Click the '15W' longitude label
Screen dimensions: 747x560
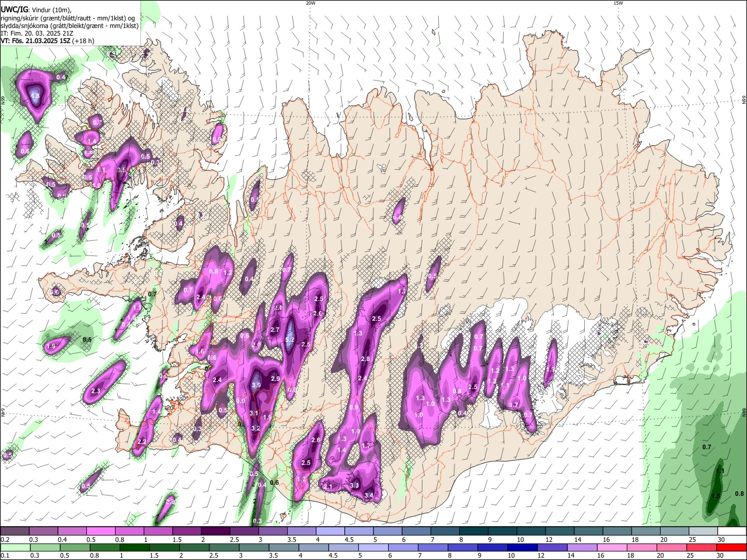(618, 3)
